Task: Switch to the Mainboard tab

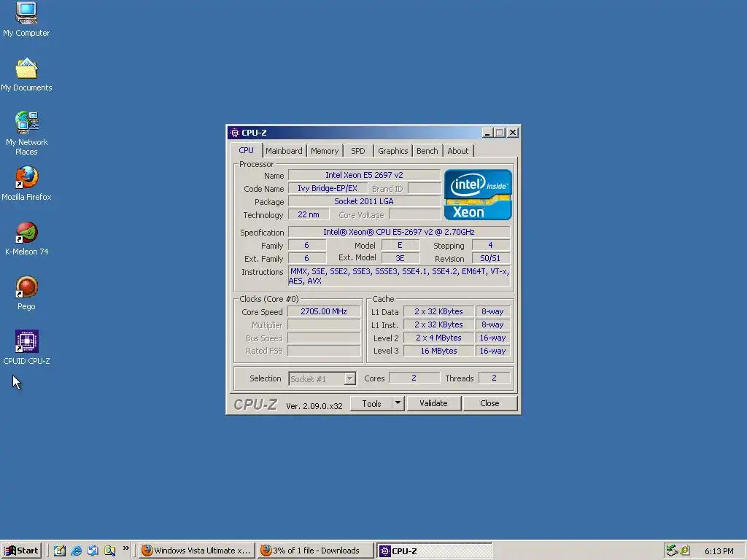Action: pyautogui.click(x=284, y=151)
